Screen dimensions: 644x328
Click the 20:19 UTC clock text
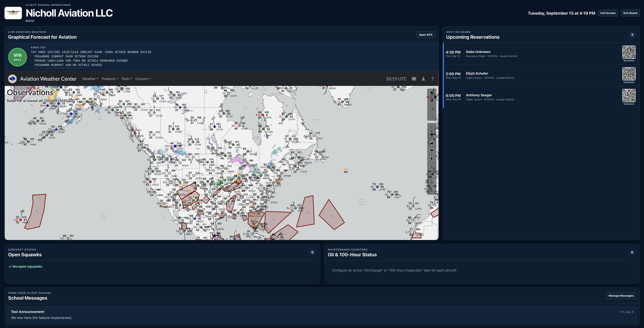tap(396, 79)
